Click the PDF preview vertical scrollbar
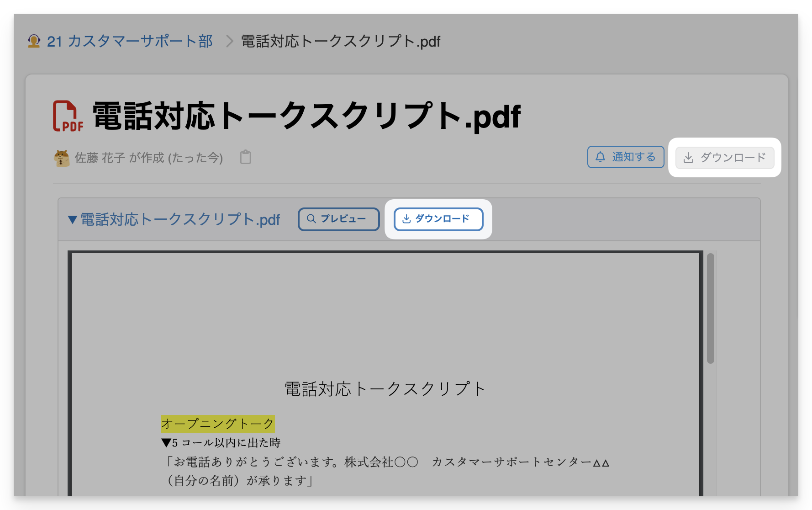This screenshot has height=510, width=812. click(711, 308)
